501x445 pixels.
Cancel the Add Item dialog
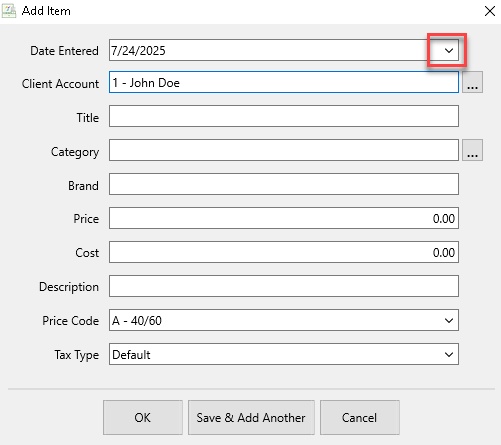point(360,418)
